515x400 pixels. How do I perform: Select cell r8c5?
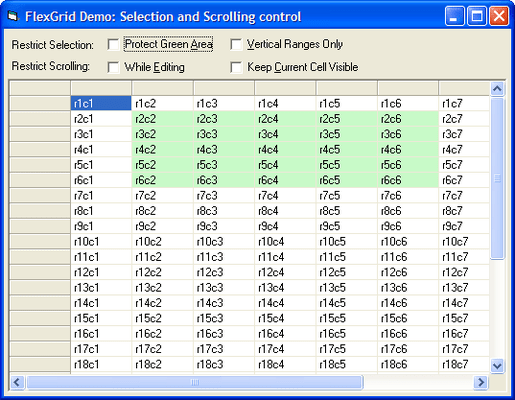click(x=347, y=211)
